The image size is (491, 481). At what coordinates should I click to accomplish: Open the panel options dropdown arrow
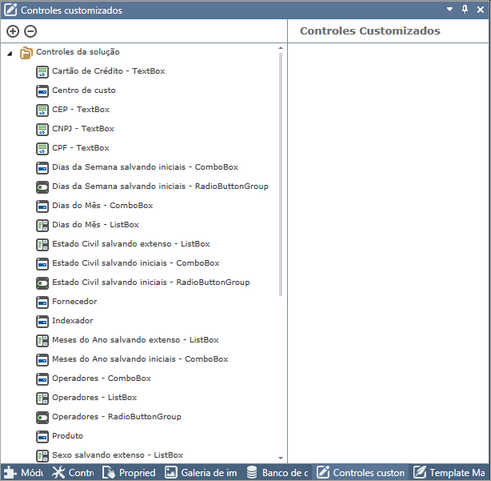[450, 9]
